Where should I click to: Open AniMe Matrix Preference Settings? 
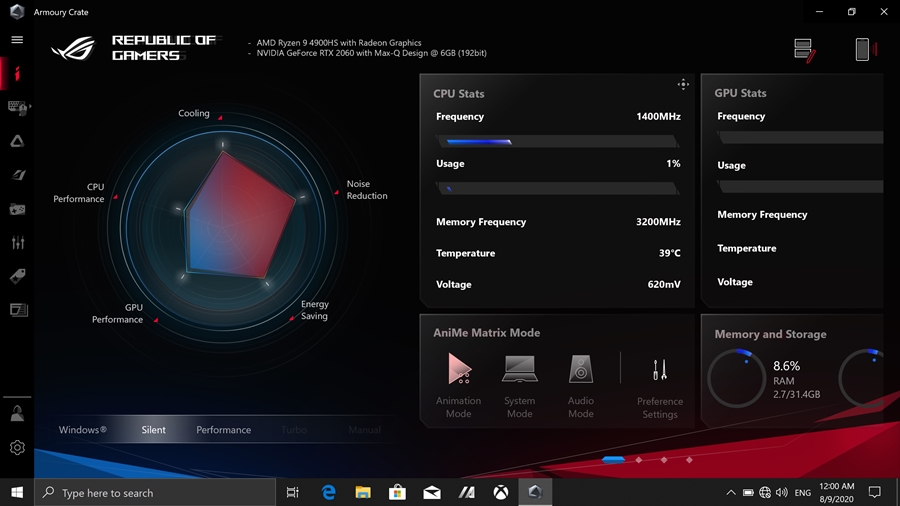[x=660, y=388]
